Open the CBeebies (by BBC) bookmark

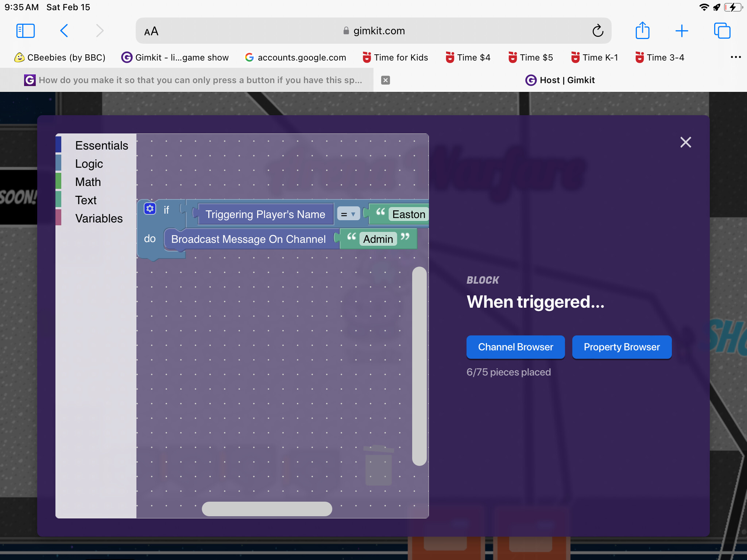click(x=60, y=57)
